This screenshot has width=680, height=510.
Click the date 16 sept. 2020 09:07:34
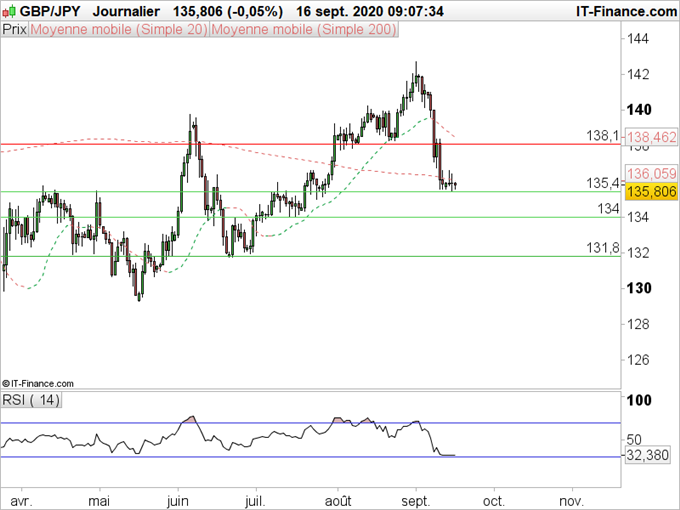[x=369, y=11]
